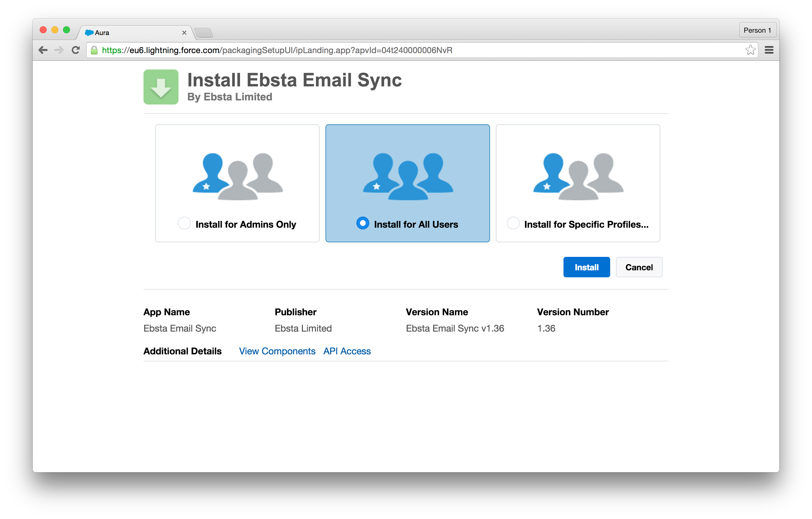Viewport: 812px width, 519px height.
Task: Click the green padlock security icon
Action: pyautogui.click(x=94, y=50)
